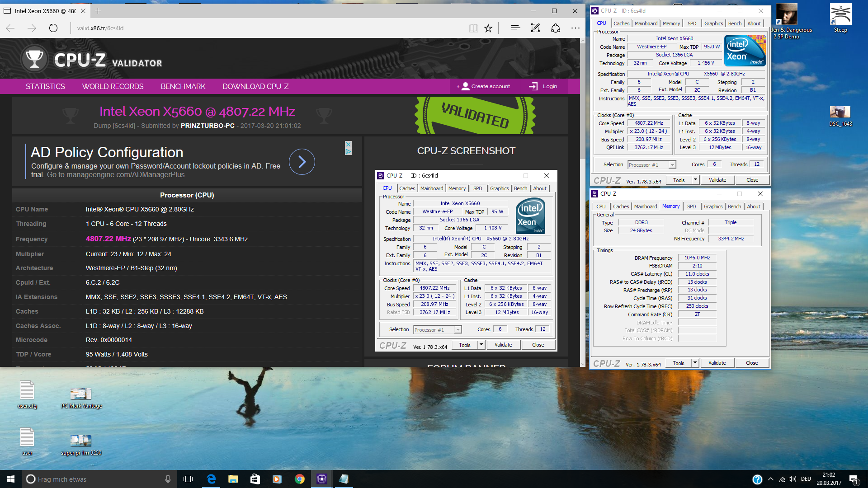Click the ad arrow circle button
868x488 pixels.
point(302,162)
